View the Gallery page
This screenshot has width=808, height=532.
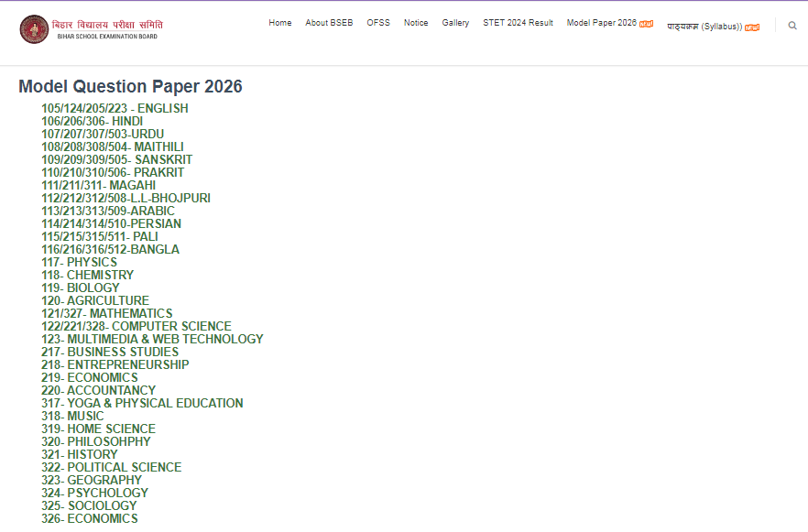tap(455, 22)
